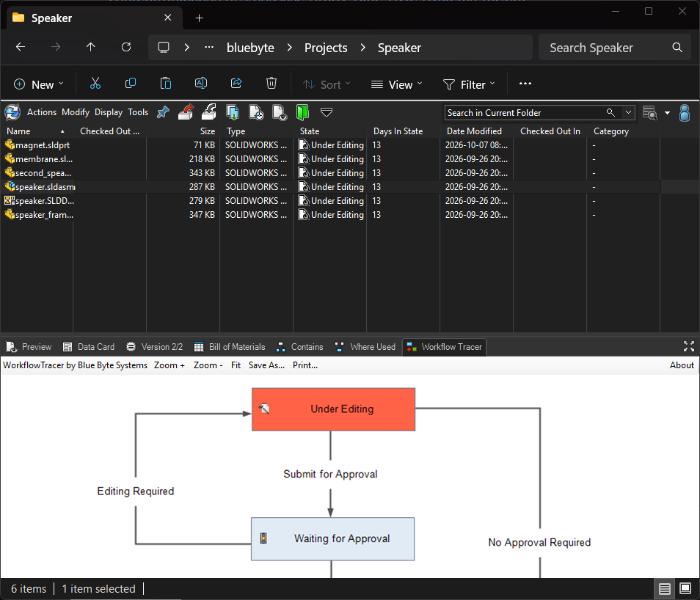Click the file history clock icon
This screenshot has height=600, width=700.
[256, 112]
